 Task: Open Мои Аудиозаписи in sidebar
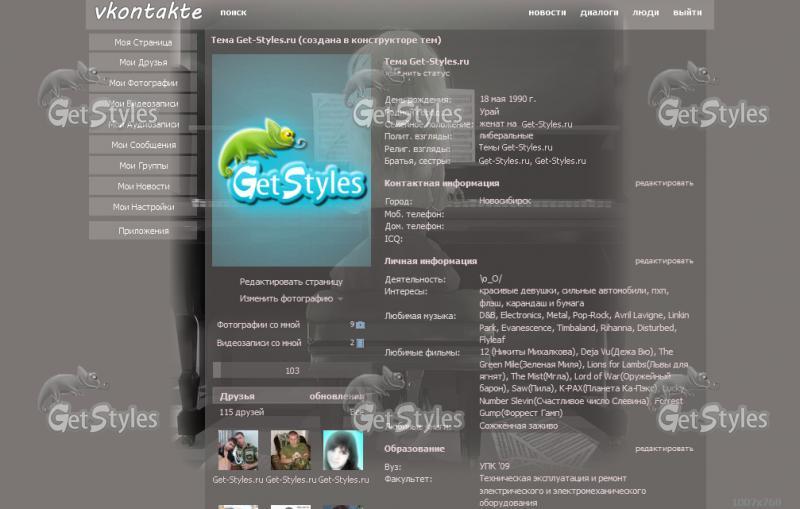(x=143, y=124)
